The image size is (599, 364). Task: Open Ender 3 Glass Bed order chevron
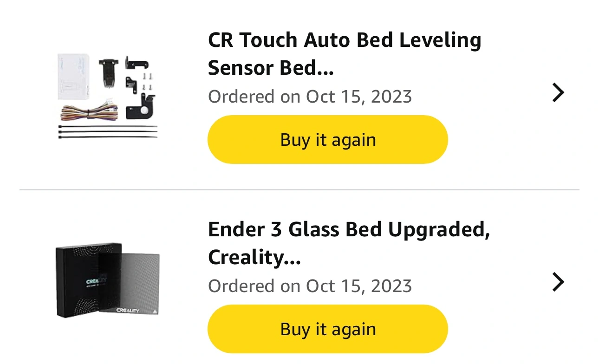[558, 282]
